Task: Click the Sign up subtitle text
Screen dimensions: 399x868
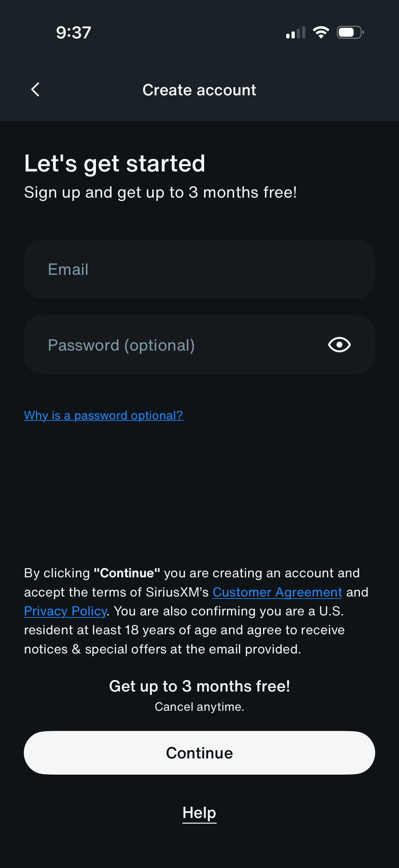Action: (160, 192)
